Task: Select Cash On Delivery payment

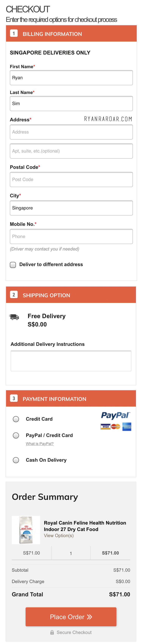Action: 16,460
